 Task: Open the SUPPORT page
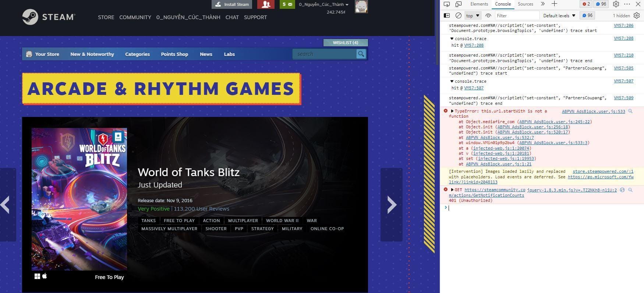[x=255, y=17]
